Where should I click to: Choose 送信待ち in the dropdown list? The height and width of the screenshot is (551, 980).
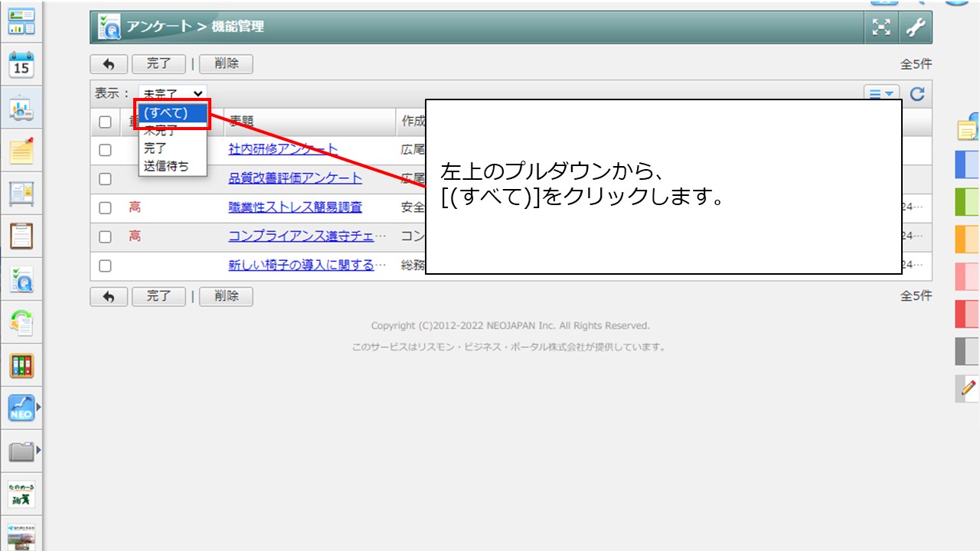pyautogui.click(x=166, y=166)
